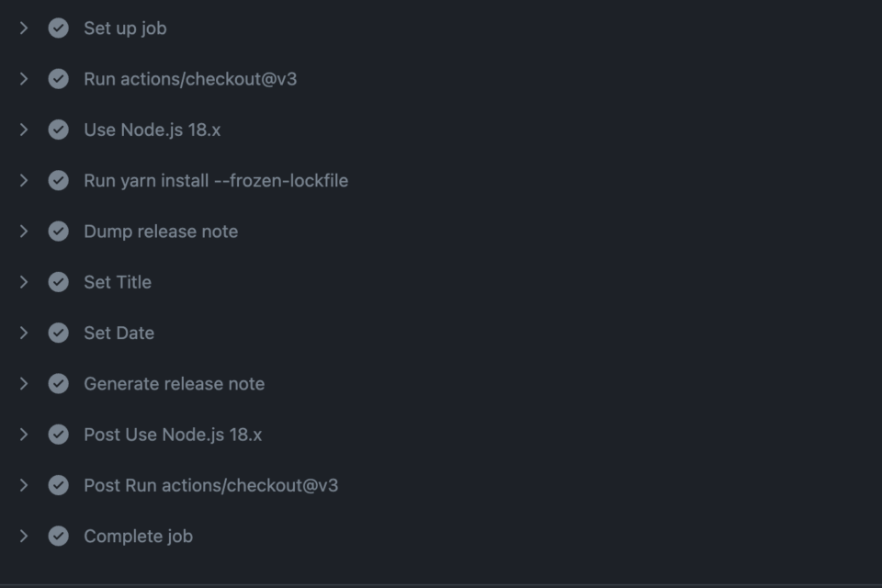
Task: Click the success icon next to Dump release note
Action: pos(59,232)
